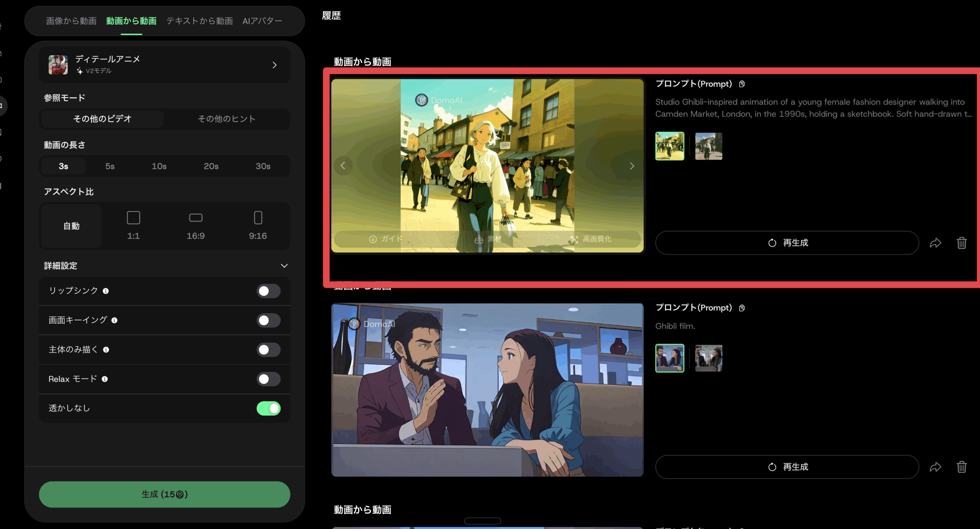Delete the first video with trash icon
The image size is (980, 529).
[962, 243]
